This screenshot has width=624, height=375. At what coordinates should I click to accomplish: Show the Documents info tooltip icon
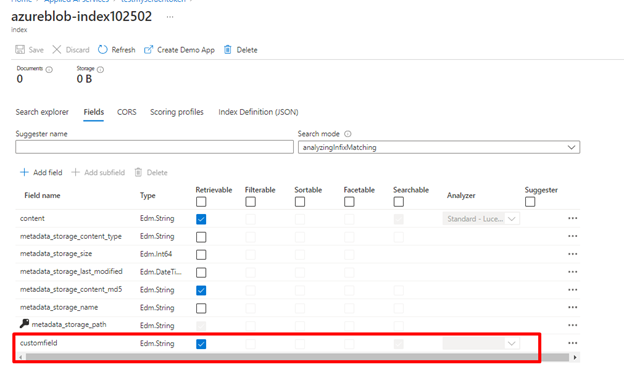[49, 70]
